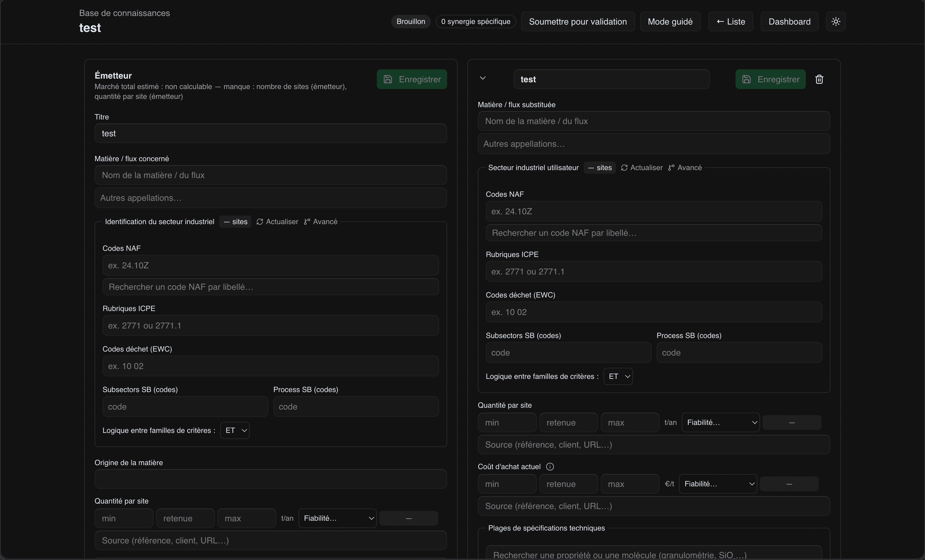Viewport: 925px width, 560px height.
Task: Click Source field under Coût d'achat actuel
Action: tap(654, 506)
